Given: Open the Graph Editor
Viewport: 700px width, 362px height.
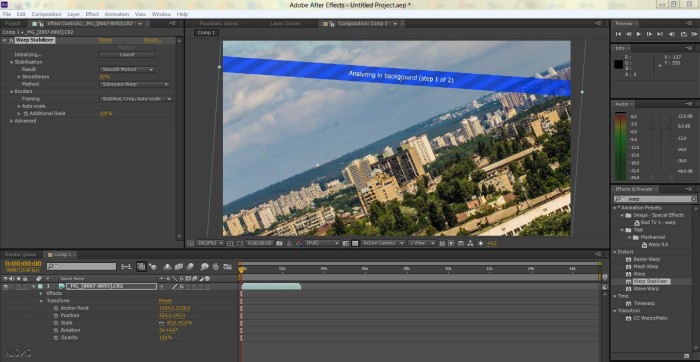Looking at the screenshot, I should point(228,266).
